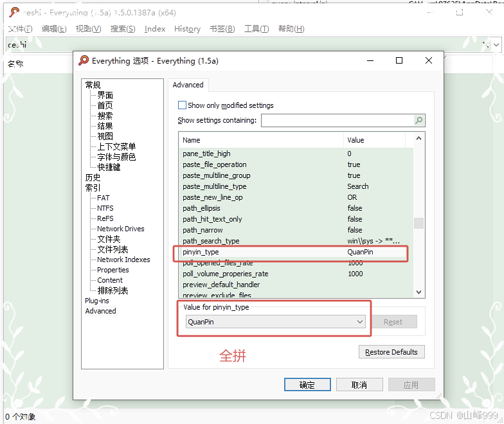The height and width of the screenshot is (424, 504).
Task: Open the 工具(T) menu
Action: point(256,29)
